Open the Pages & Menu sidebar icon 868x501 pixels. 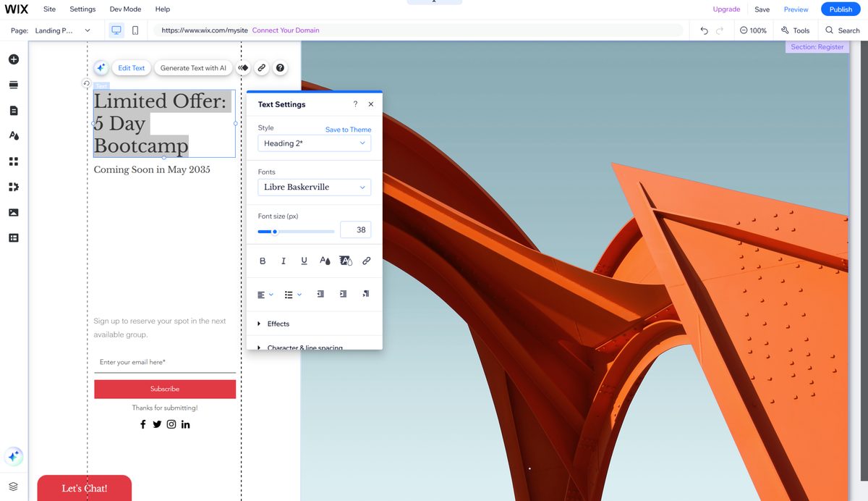click(13, 111)
